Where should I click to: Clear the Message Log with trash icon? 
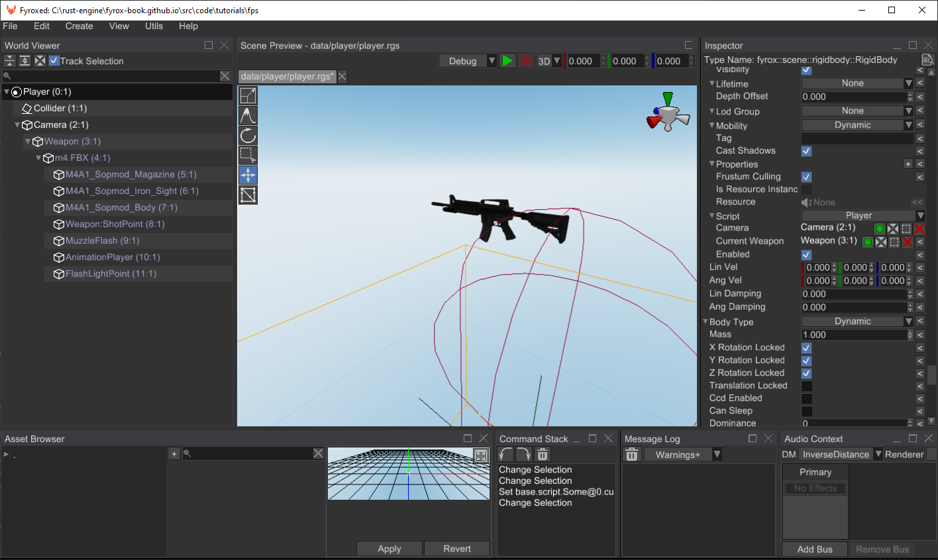point(632,455)
